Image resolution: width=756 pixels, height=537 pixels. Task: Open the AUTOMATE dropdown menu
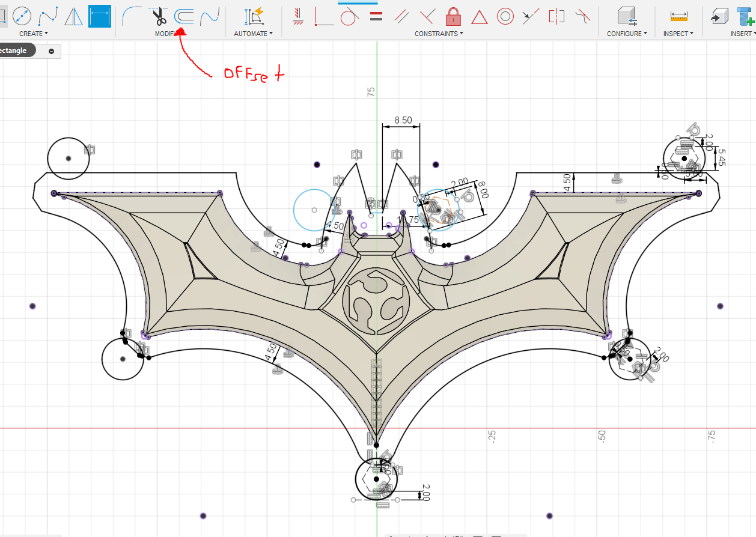point(253,34)
